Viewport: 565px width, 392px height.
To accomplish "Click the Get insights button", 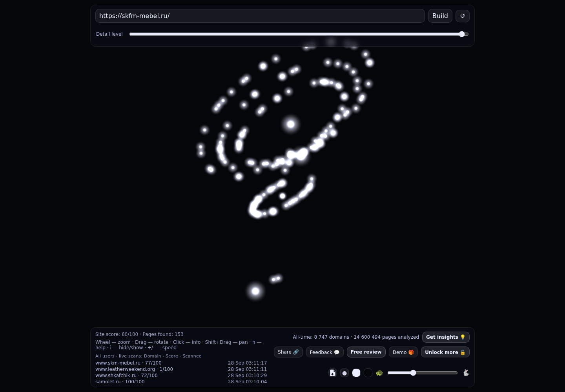I will pyautogui.click(x=446, y=337).
